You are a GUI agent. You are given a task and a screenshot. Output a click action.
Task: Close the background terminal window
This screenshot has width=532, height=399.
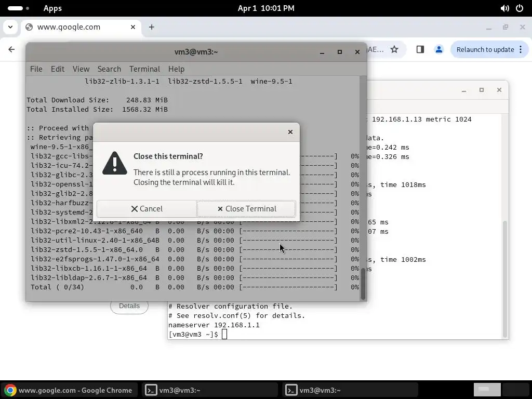(x=499, y=90)
